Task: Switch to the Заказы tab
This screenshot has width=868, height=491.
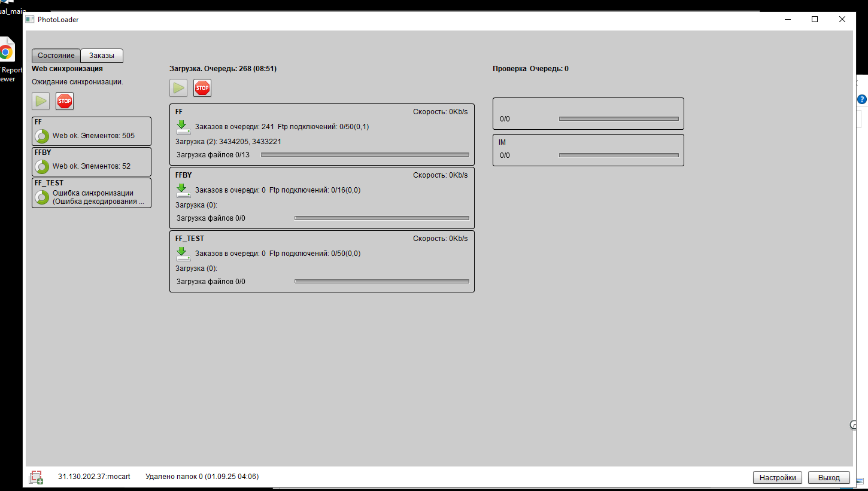Action: [x=102, y=56]
